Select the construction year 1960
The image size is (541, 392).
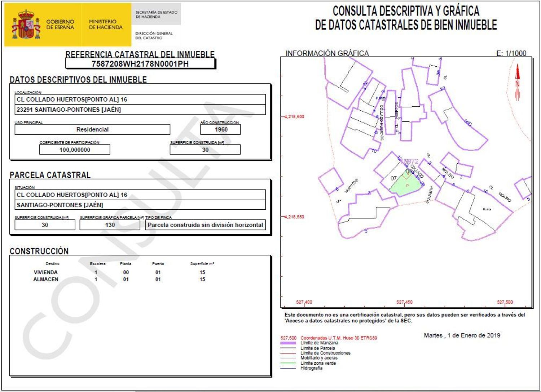coord(221,129)
